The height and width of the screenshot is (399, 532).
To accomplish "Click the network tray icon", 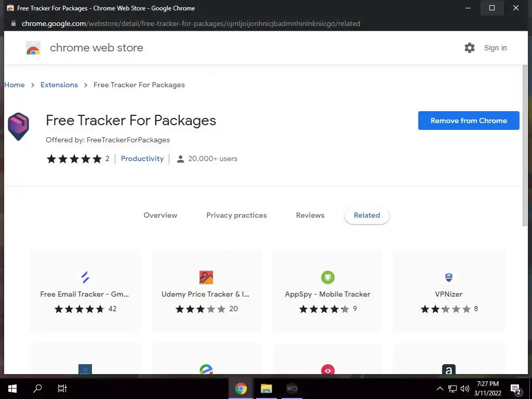I will 453,389.
